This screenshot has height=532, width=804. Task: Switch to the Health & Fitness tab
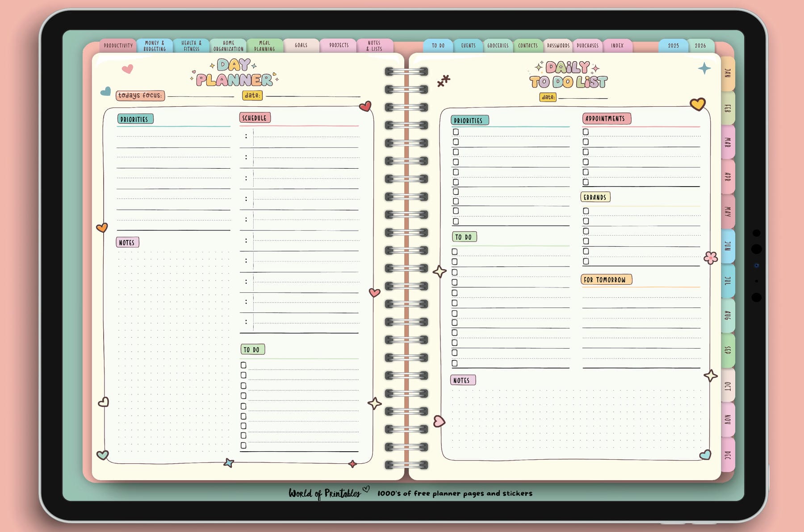[x=190, y=45]
